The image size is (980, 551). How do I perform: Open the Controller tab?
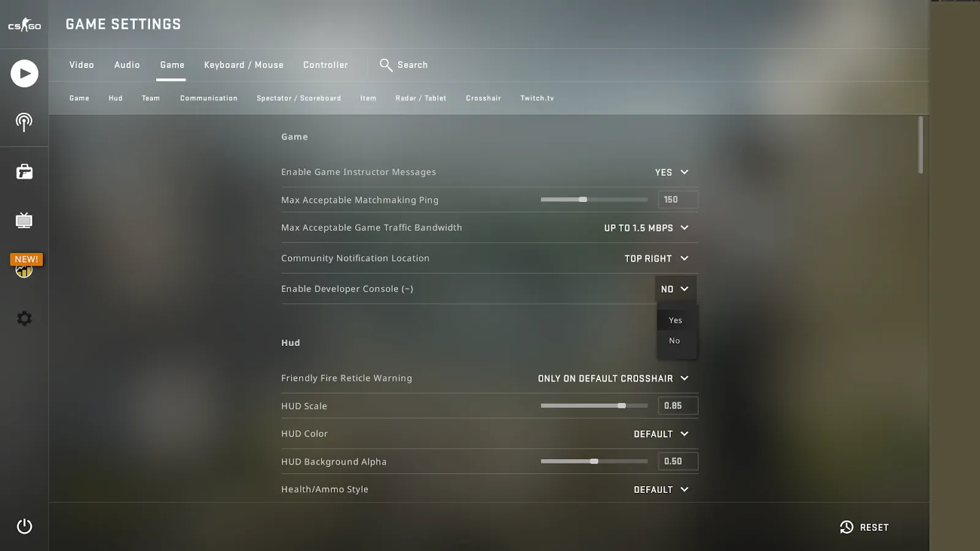click(x=325, y=65)
